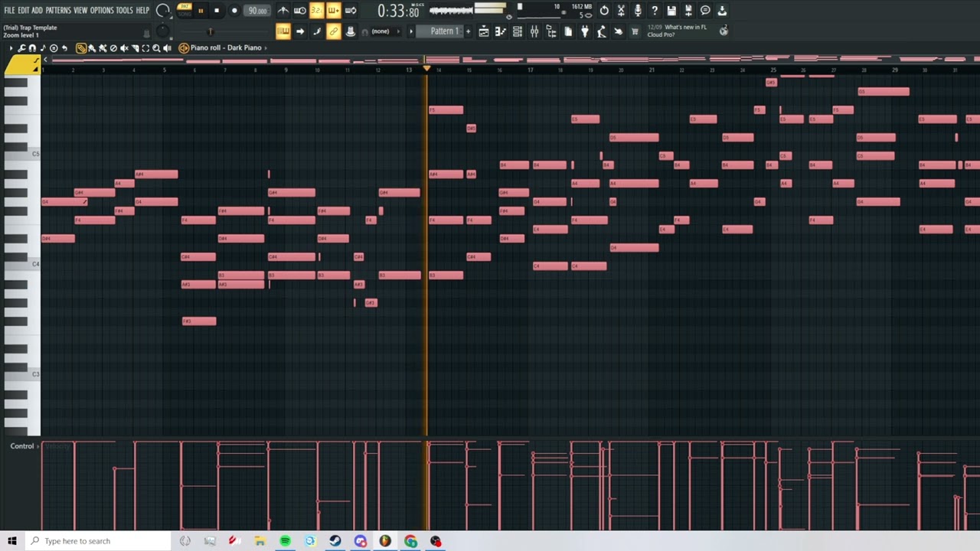The image size is (980, 551).
Task: Open the help question mark icon
Action: click(655, 11)
